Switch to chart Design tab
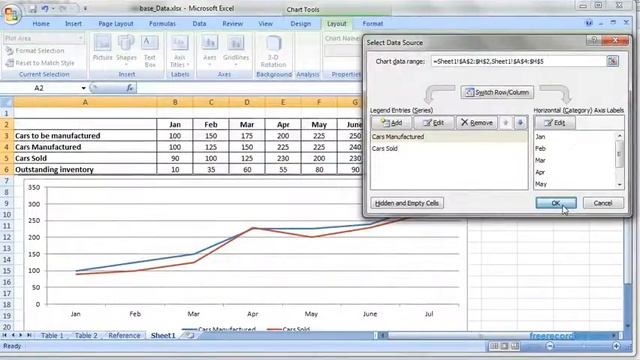 tap(301, 24)
